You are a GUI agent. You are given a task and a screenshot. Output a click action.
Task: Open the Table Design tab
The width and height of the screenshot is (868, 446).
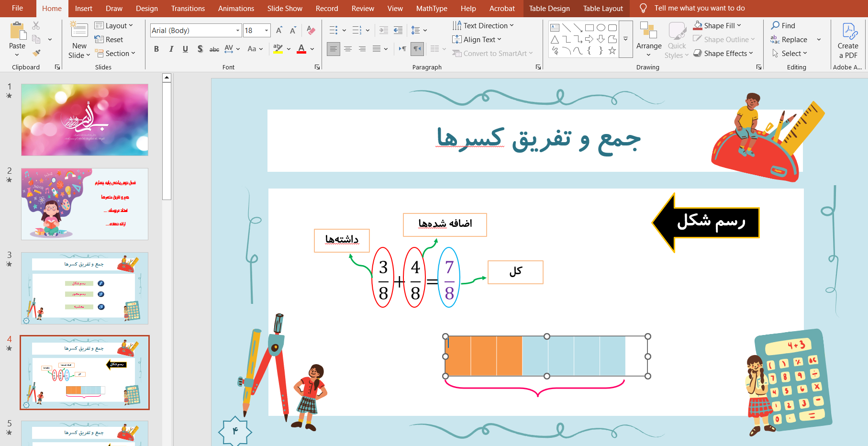coord(549,9)
